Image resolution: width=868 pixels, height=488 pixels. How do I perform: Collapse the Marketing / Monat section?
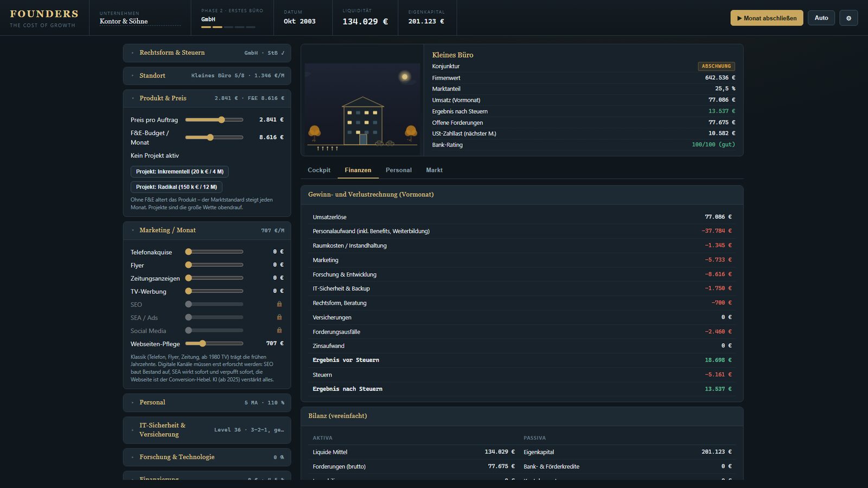pos(207,230)
